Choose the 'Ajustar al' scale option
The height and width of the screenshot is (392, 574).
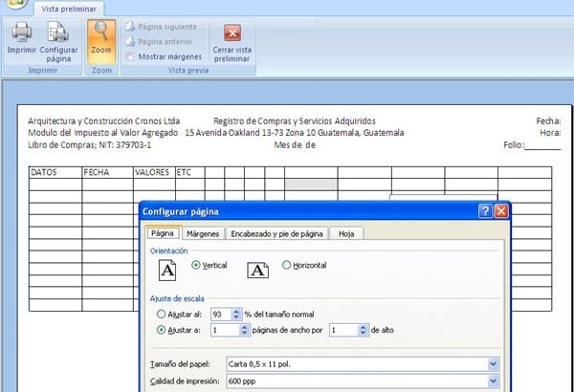(160, 314)
